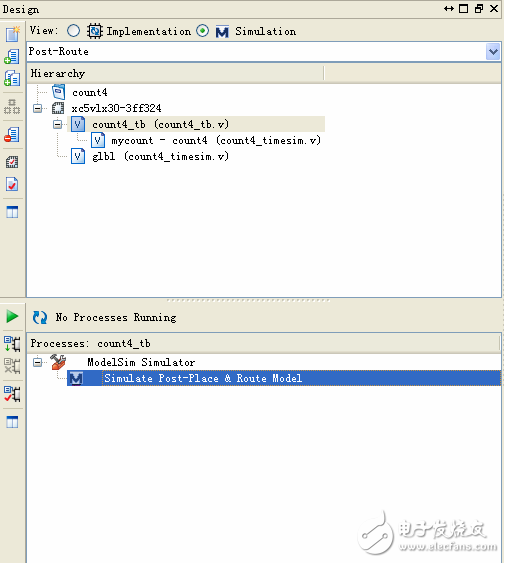Collapse the ModelSim Simulator process group
Viewport: 505px width, 563px height.
37,362
